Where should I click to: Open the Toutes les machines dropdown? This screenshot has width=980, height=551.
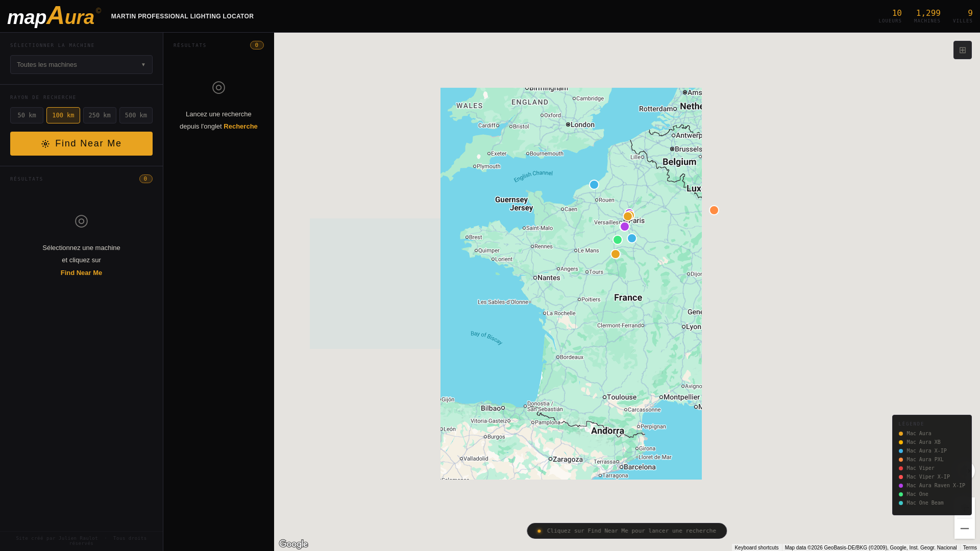click(x=81, y=65)
